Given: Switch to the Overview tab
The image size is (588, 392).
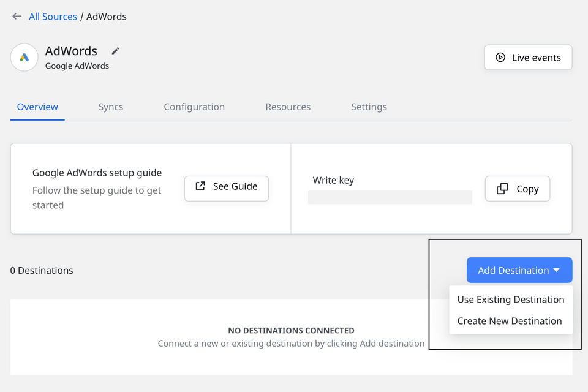Looking at the screenshot, I should [x=37, y=107].
